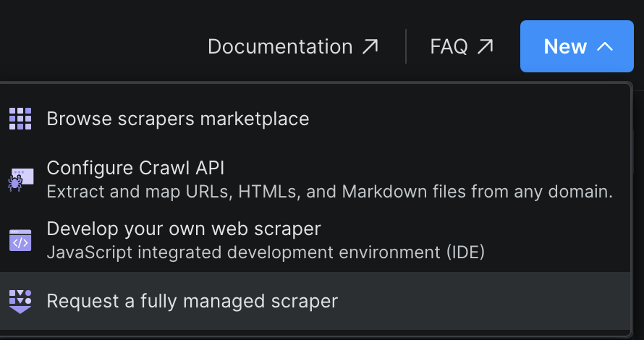Select Develop your own web scraper
This screenshot has width=644, height=340.
pos(183,229)
